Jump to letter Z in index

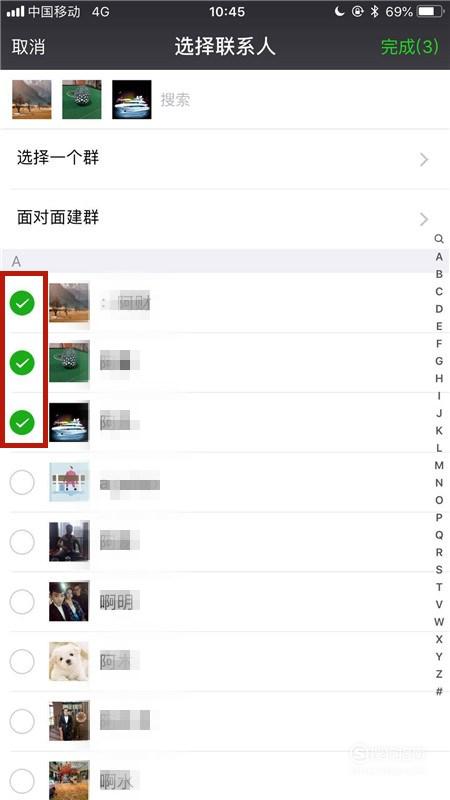439,674
